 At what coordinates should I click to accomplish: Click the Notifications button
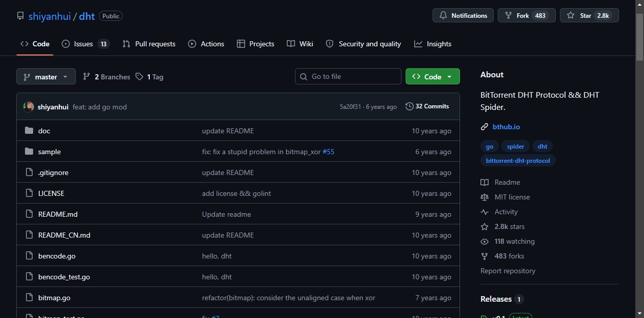(463, 15)
